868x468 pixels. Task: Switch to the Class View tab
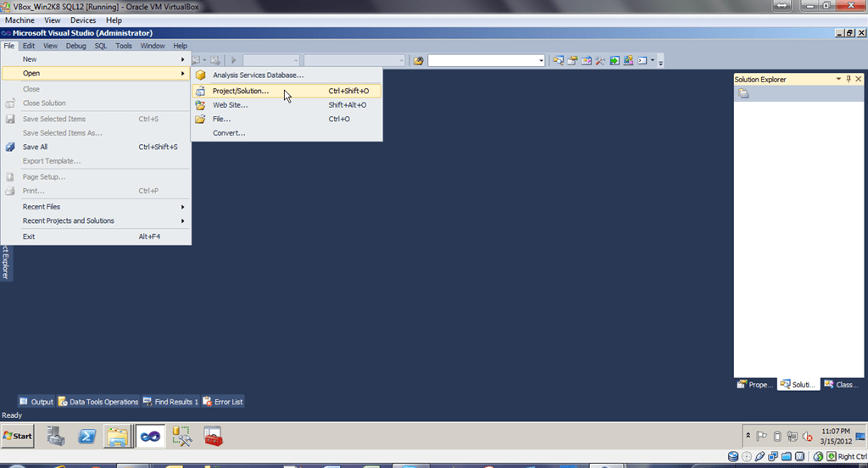click(x=842, y=384)
